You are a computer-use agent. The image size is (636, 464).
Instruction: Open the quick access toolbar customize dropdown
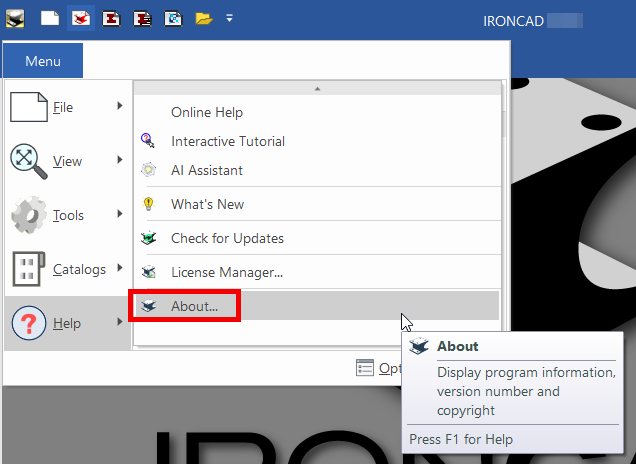tap(230, 18)
